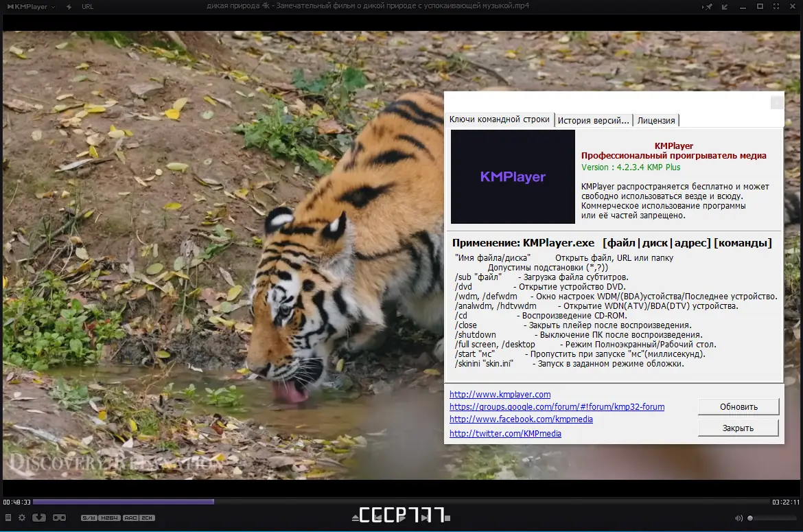Click the 2CH audio channel badge
Viewport: 803px width, 532px height.
(147, 518)
